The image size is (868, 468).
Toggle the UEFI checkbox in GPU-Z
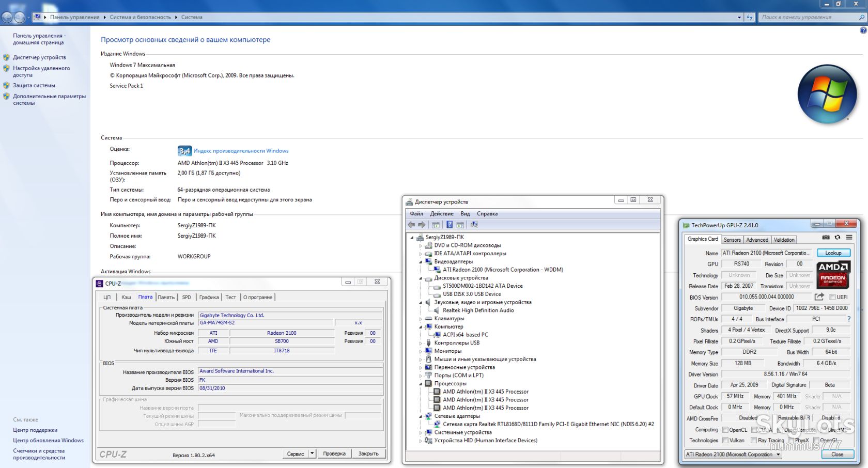click(x=832, y=297)
